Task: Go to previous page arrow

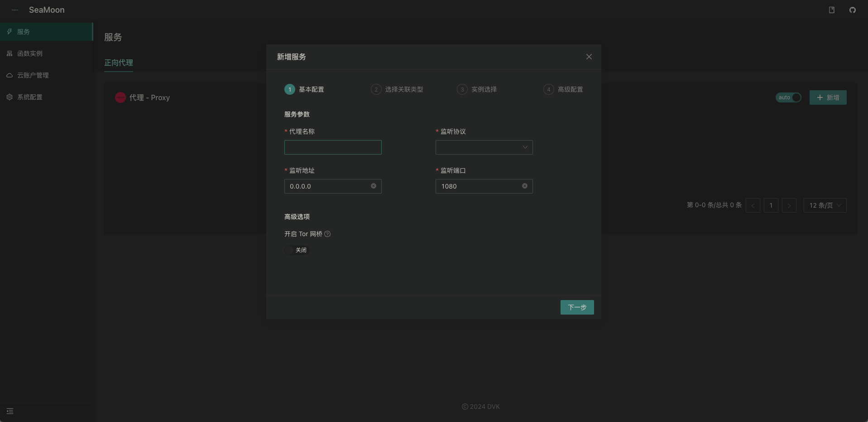Action: [753, 205]
